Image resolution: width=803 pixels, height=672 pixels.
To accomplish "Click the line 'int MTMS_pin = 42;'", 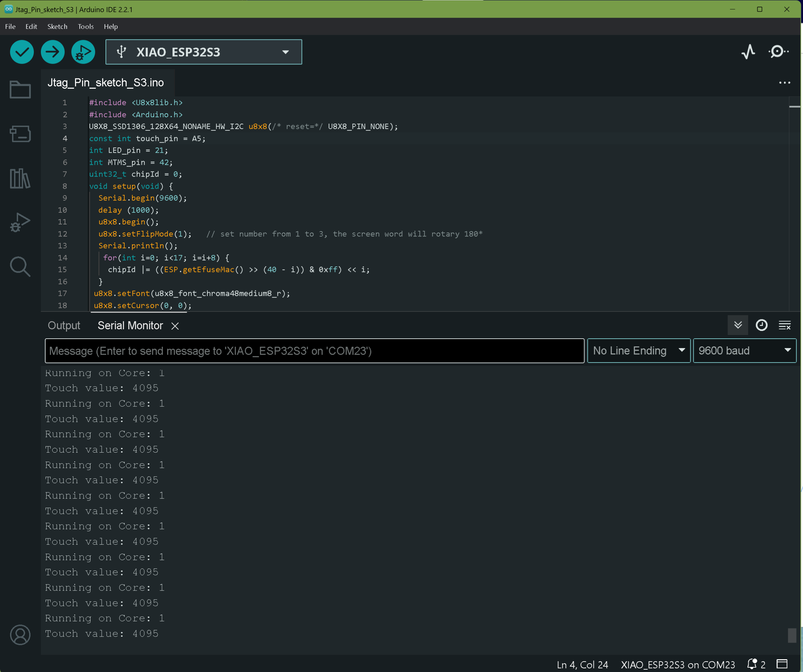I will point(131,162).
